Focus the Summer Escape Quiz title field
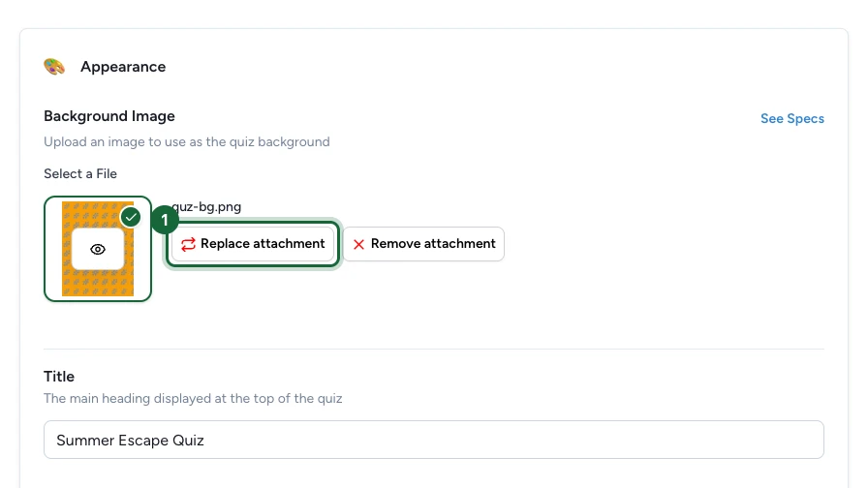This screenshot has width=868, height=488. (434, 440)
